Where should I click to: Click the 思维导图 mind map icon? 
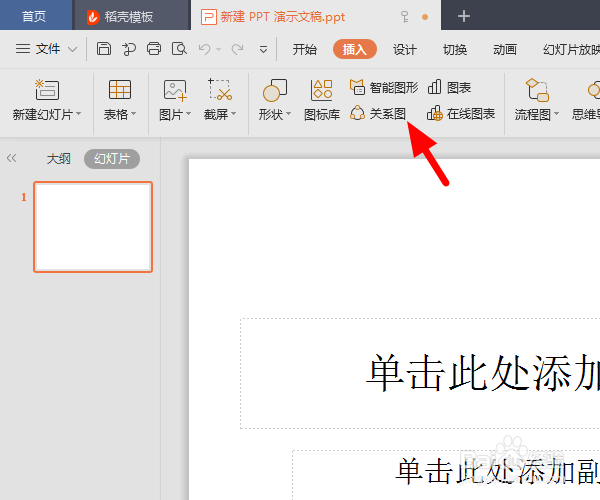[594, 90]
